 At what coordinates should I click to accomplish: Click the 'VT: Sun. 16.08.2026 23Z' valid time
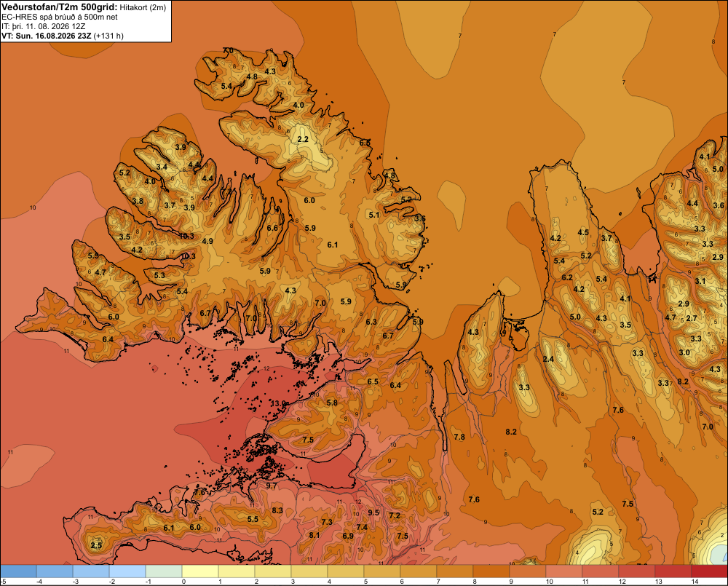(47, 36)
